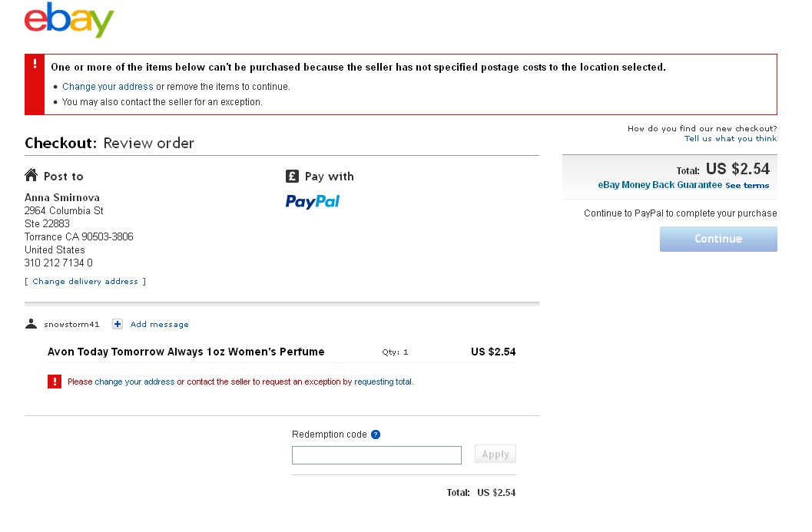Click the eBay logo

[69, 21]
